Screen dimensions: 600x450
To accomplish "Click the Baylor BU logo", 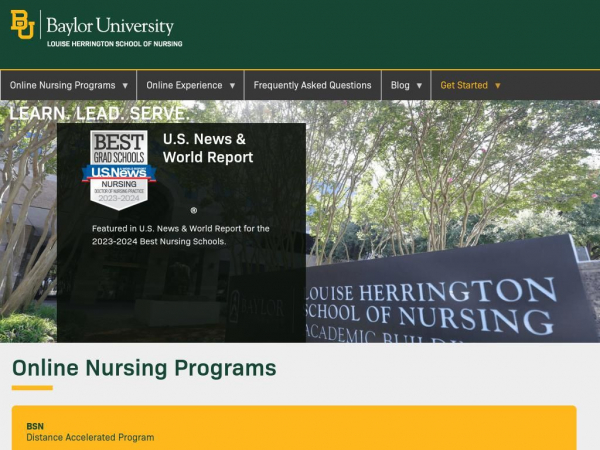I will [23, 24].
